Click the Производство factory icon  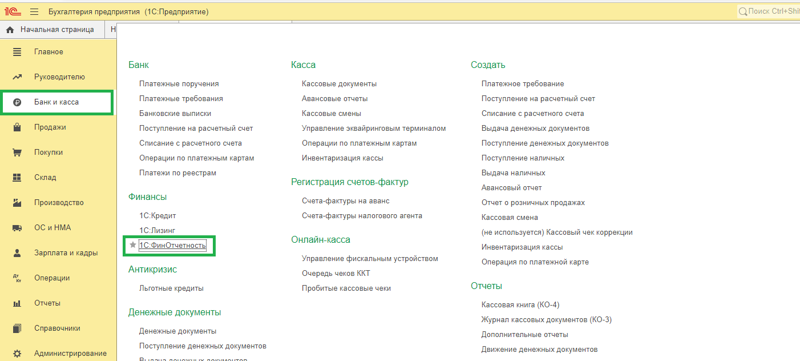(x=17, y=202)
